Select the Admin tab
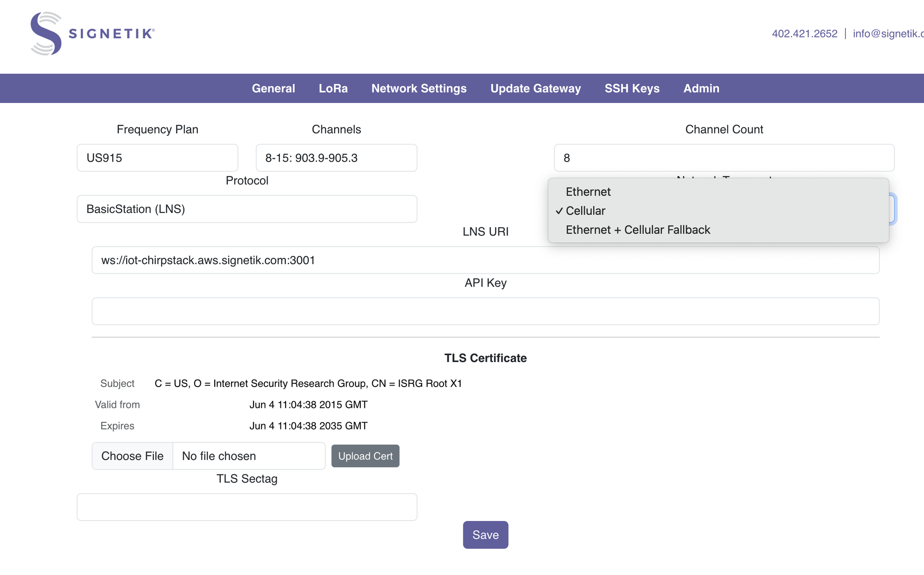This screenshot has width=924, height=575. pos(701,88)
